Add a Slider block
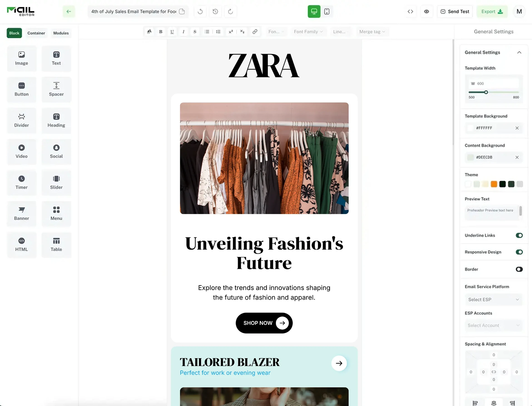 click(x=56, y=183)
